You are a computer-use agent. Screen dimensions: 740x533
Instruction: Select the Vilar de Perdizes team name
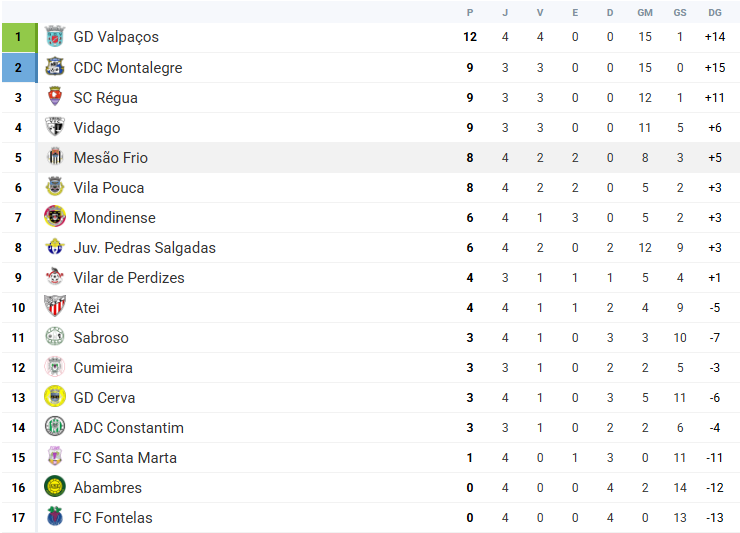(x=129, y=278)
